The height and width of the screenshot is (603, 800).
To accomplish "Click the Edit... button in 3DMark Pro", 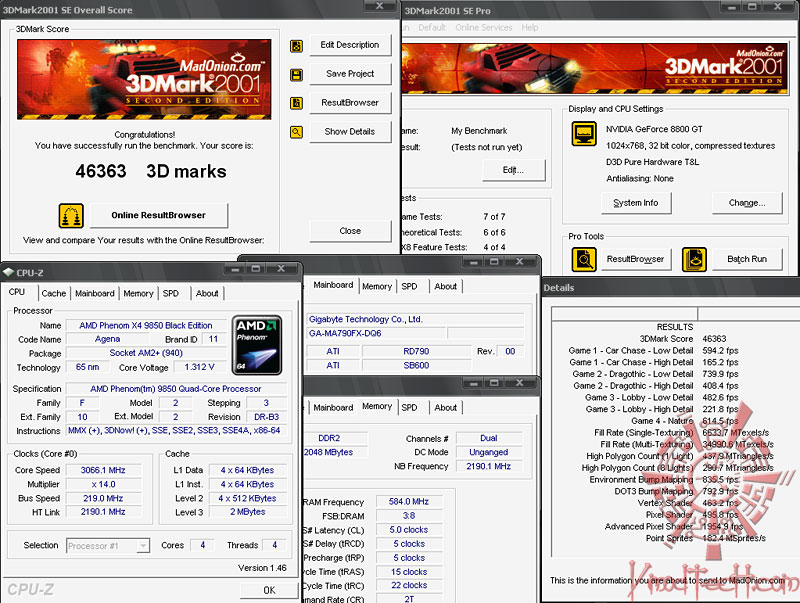I will (513, 170).
